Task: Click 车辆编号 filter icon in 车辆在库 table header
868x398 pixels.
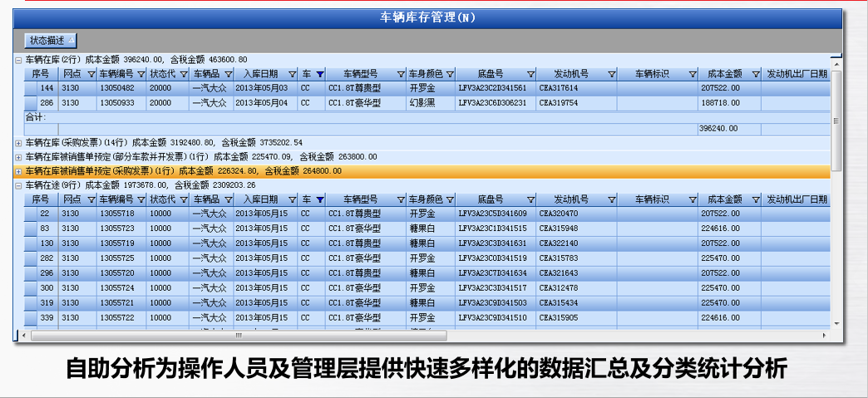Action: tap(141, 74)
